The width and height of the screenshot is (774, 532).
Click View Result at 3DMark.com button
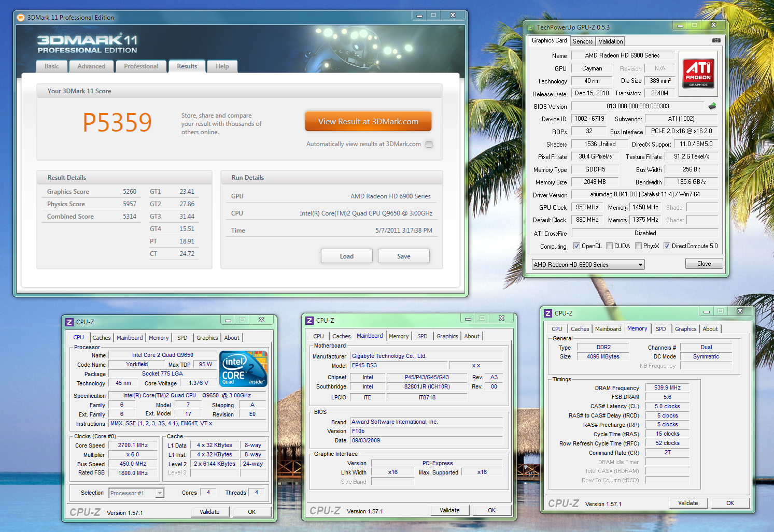[x=368, y=122]
